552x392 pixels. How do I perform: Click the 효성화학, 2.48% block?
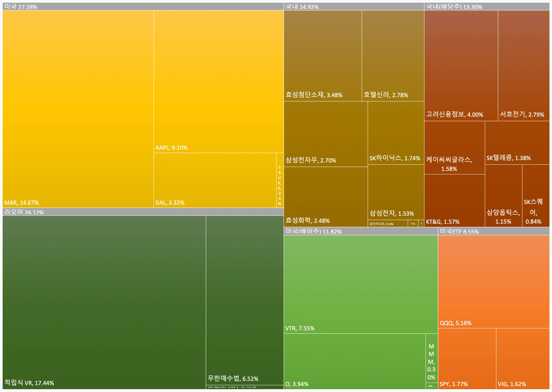[326, 197]
